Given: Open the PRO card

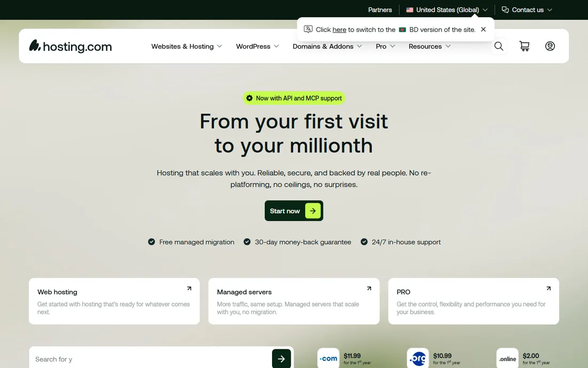Looking at the screenshot, I should (x=473, y=301).
